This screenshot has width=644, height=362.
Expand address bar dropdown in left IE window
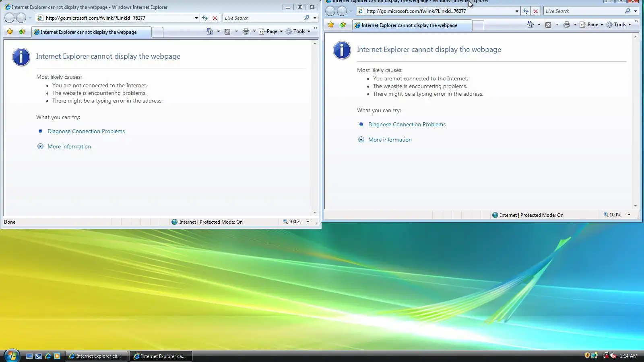(196, 18)
